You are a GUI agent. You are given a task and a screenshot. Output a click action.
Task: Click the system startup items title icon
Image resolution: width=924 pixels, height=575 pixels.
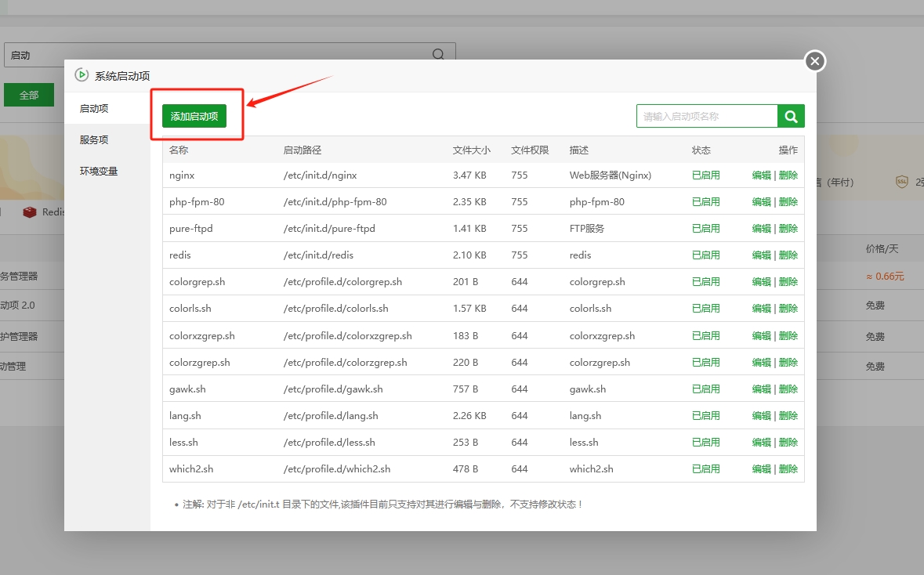(82, 75)
